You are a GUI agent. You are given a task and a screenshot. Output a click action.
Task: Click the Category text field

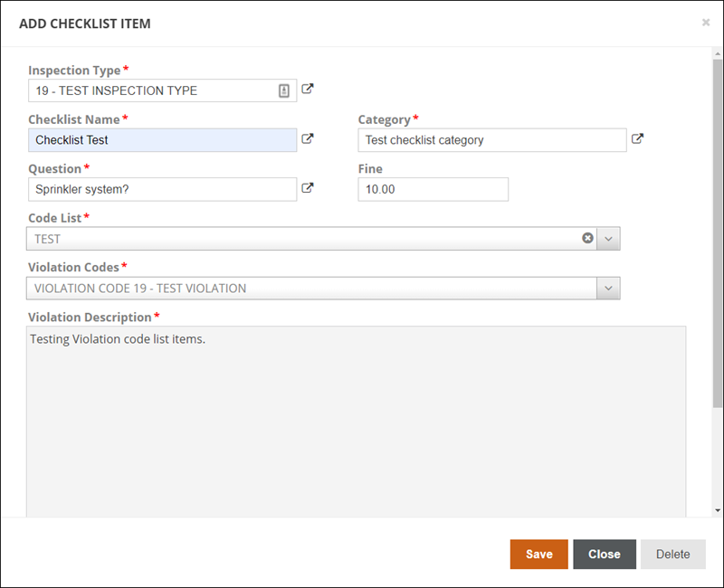click(492, 140)
